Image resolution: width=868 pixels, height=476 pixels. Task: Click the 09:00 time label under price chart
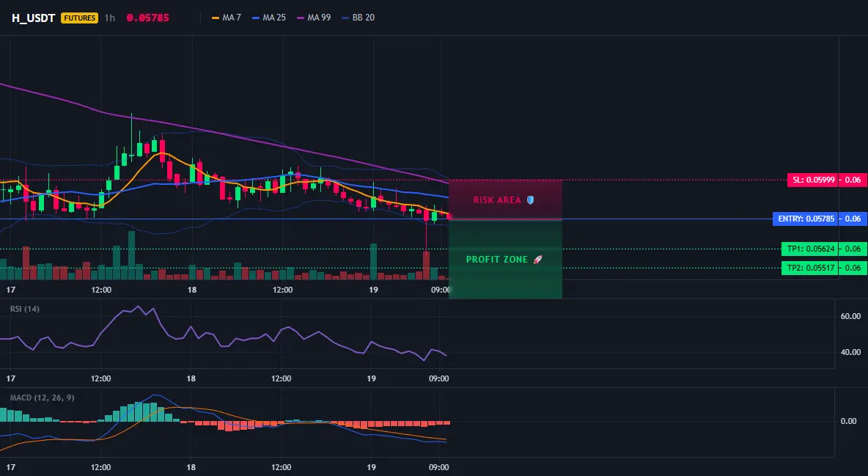point(440,290)
